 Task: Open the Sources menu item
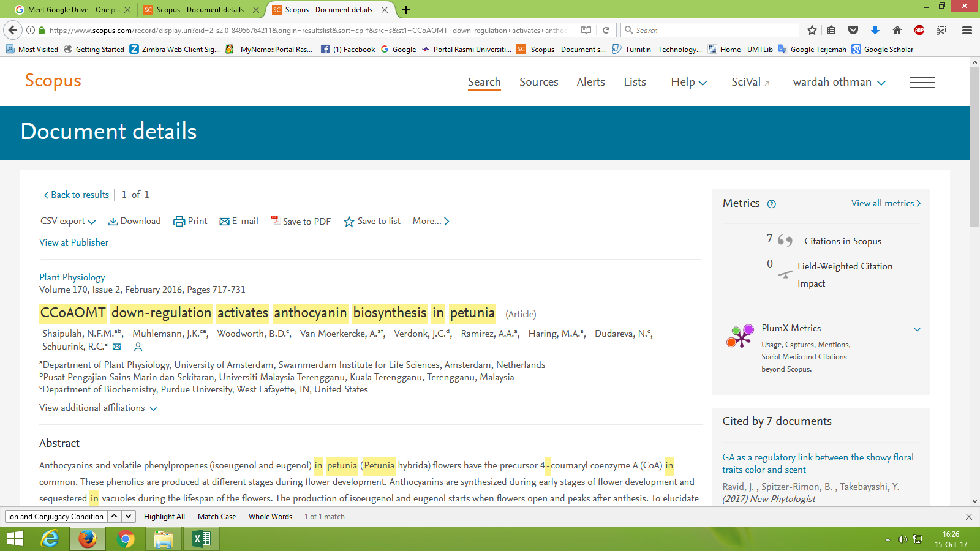coord(538,82)
